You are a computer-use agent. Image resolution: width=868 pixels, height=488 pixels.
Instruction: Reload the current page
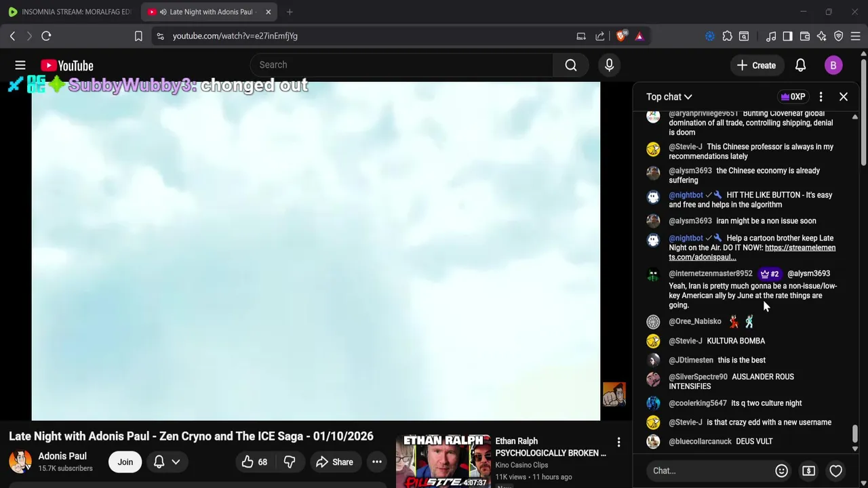(46, 36)
